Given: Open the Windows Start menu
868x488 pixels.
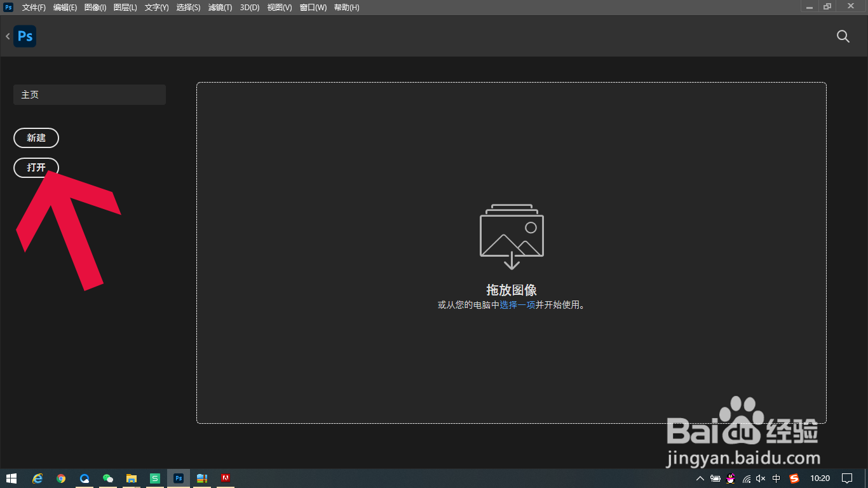Looking at the screenshot, I should 11,478.
